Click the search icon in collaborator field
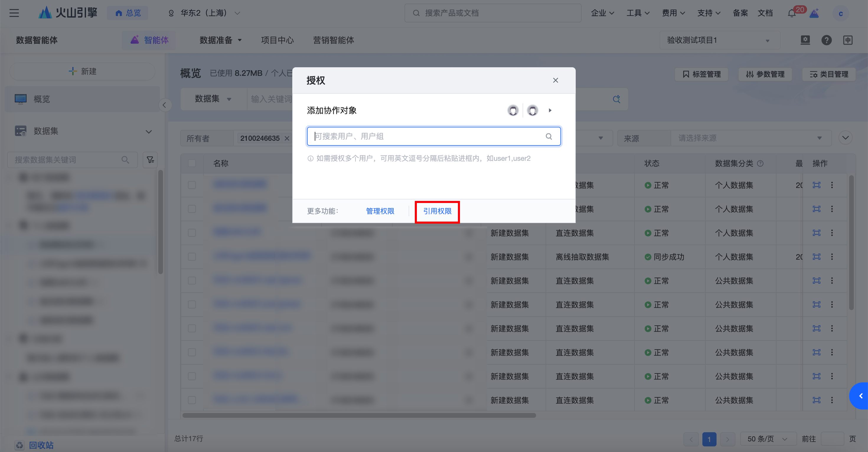This screenshot has height=452, width=868. (549, 136)
